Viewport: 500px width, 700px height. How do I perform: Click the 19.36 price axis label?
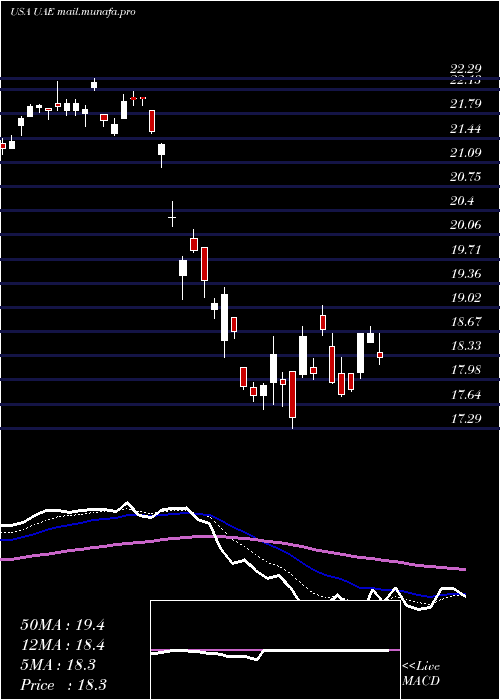point(466,274)
